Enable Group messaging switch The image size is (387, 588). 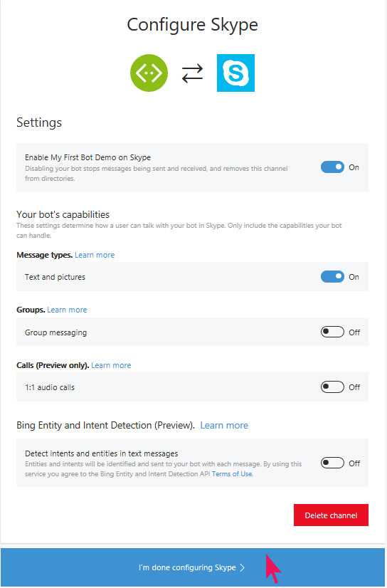(332, 332)
